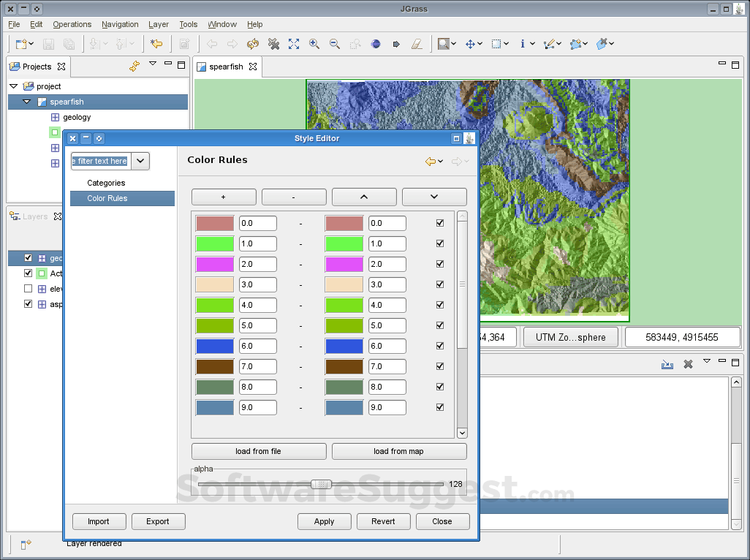
Task: Select the Zoom In tool
Action: click(x=314, y=44)
